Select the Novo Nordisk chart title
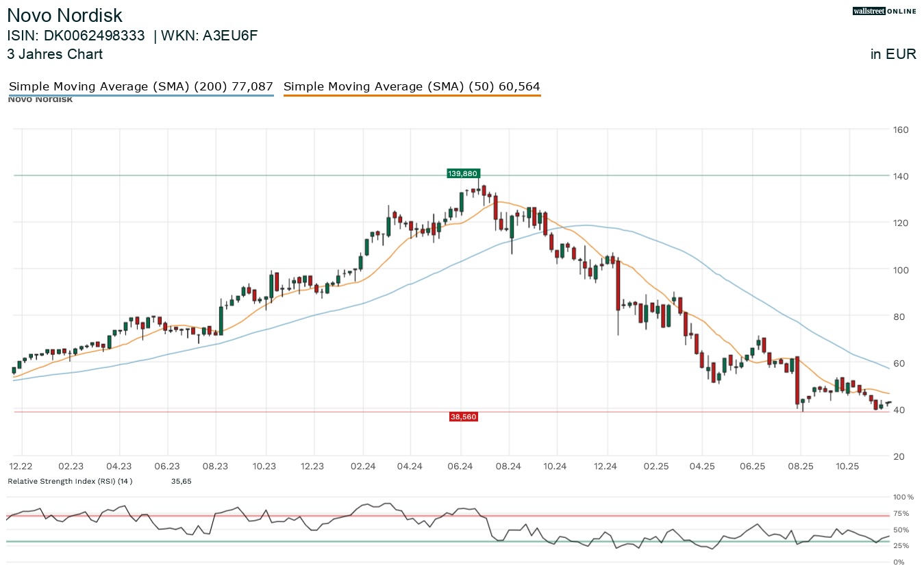The image size is (924, 581). 65,16
